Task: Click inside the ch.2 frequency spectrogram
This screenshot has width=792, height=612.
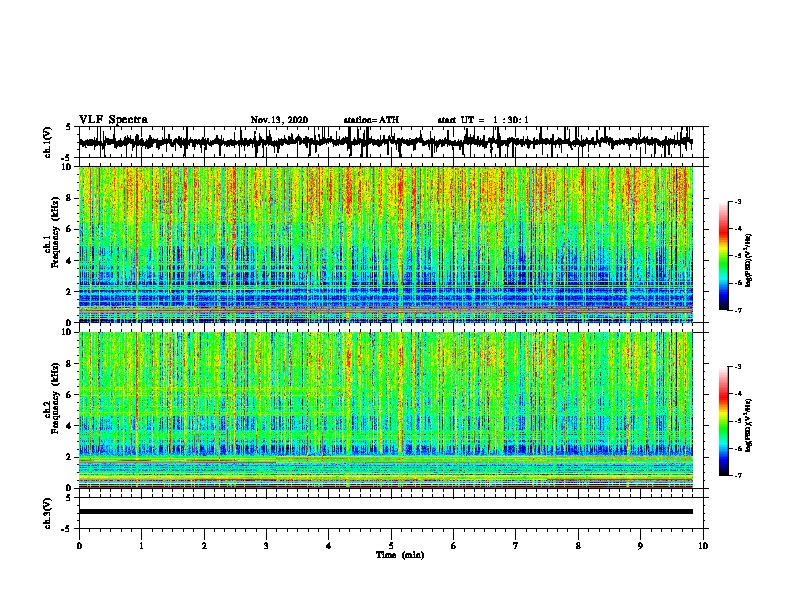Action: coord(385,410)
